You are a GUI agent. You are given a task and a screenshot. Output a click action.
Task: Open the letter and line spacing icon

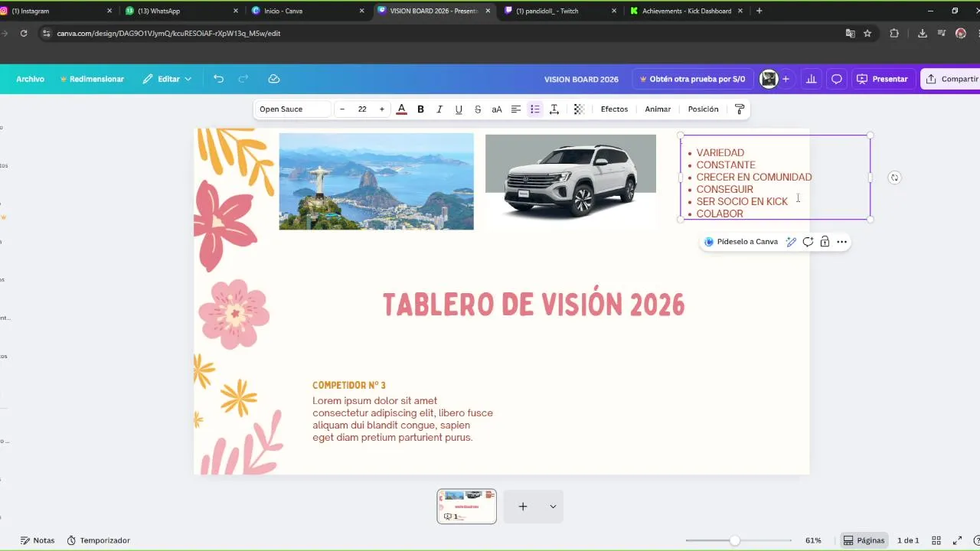coord(554,109)
